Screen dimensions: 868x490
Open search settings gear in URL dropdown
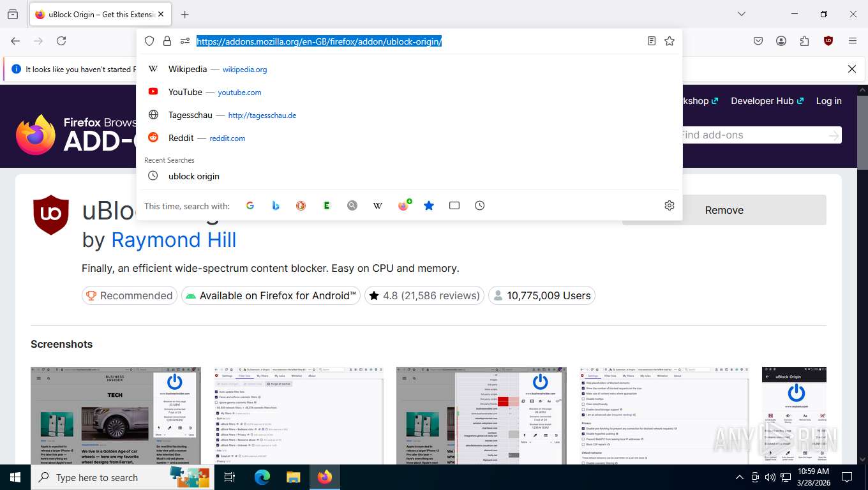[x=670, y=205]
